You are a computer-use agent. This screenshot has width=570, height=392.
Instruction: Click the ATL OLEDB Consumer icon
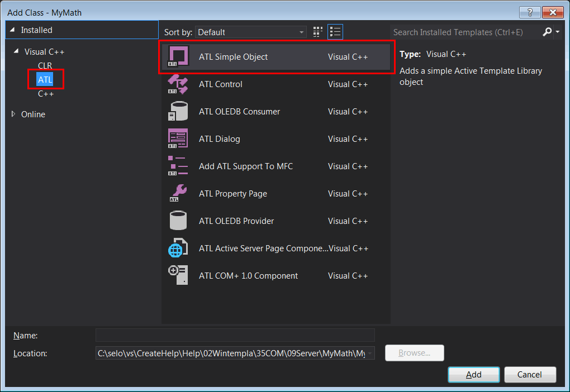[178, 112]
